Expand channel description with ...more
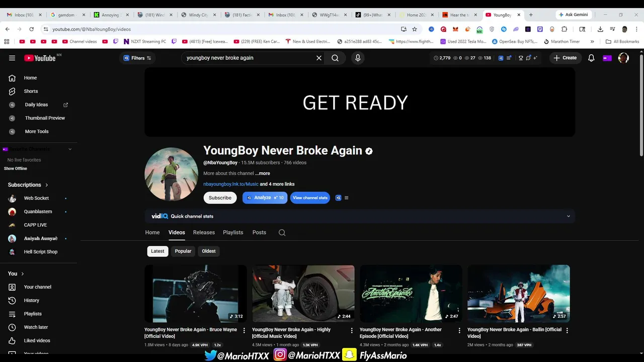The image size is (644, 362). click(x=263, y=173)
